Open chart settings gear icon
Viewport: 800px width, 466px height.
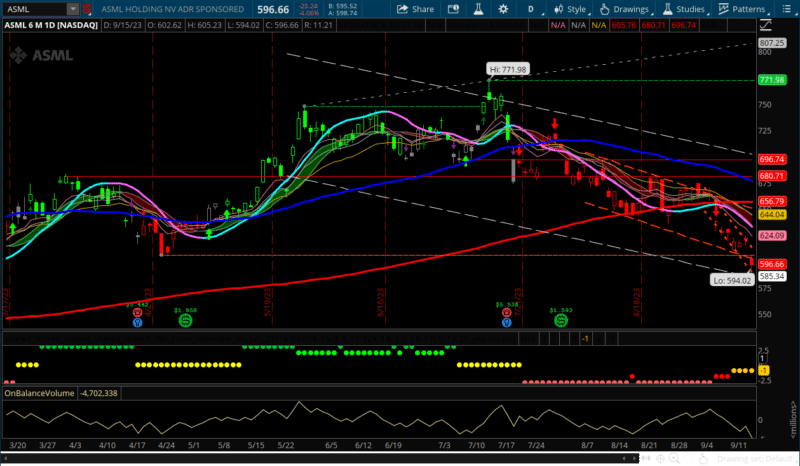pos(503,9)
